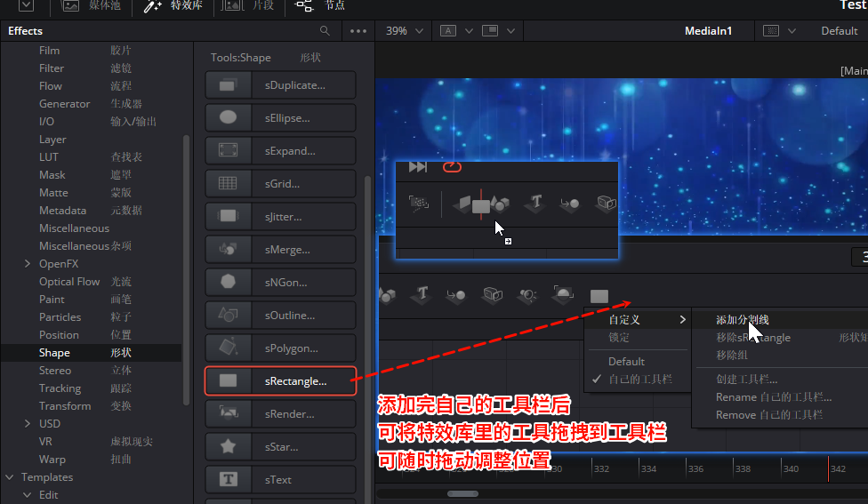Click the Shape3D icon in main toolbar
Viewport: 868px width, 504px height.
[x=387, y=295]
